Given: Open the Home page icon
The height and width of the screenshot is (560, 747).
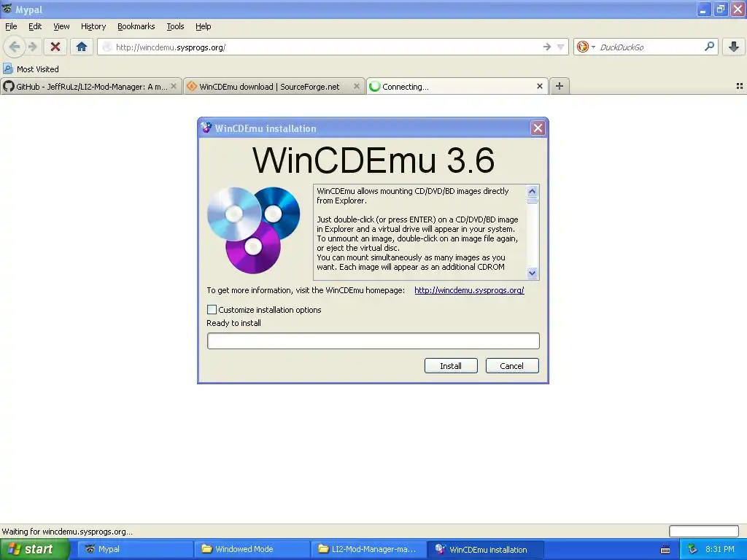Looking at the screenshot, I should 82,47.
